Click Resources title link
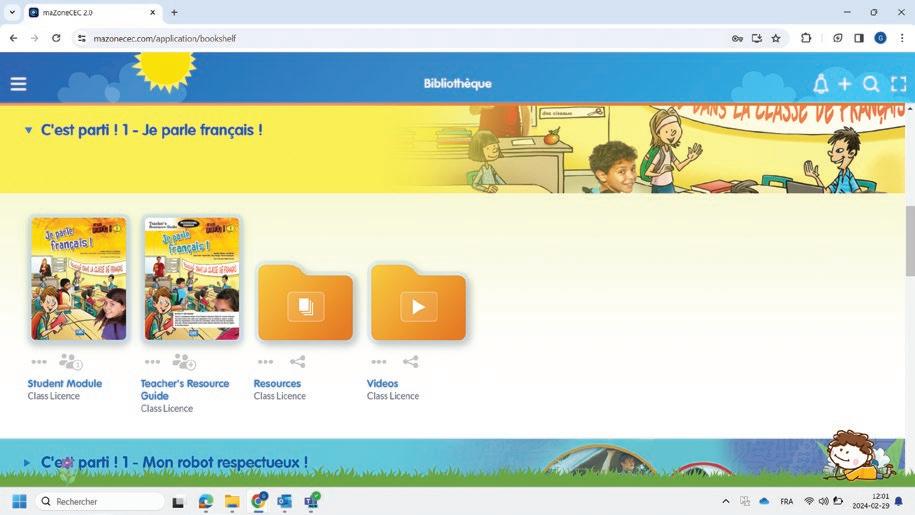Viewport: 915px width, 515px height. point(277,383)
